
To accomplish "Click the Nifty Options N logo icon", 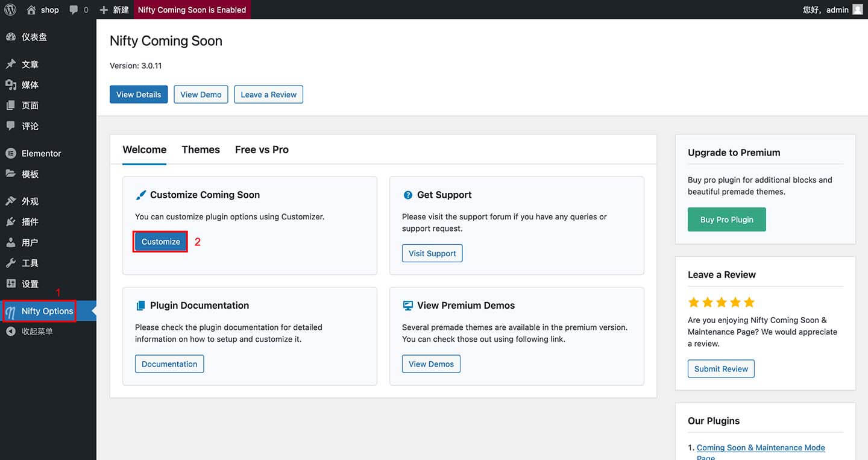I will pyautogui.click(x=11, y=312).
